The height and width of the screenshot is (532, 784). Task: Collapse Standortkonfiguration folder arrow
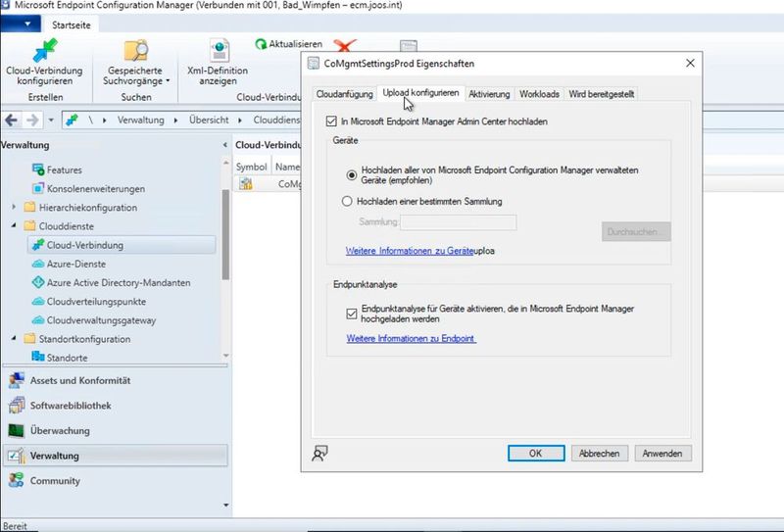(x=14, y=338)
